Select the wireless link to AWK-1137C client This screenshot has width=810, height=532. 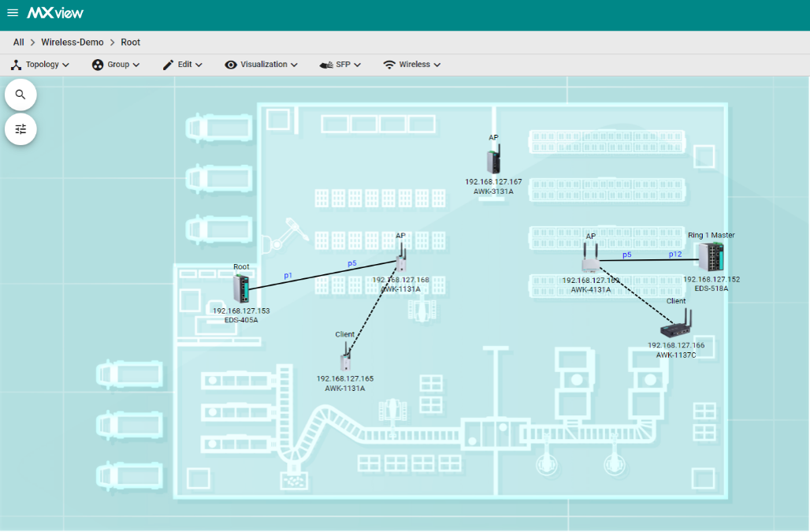[637, 296]
